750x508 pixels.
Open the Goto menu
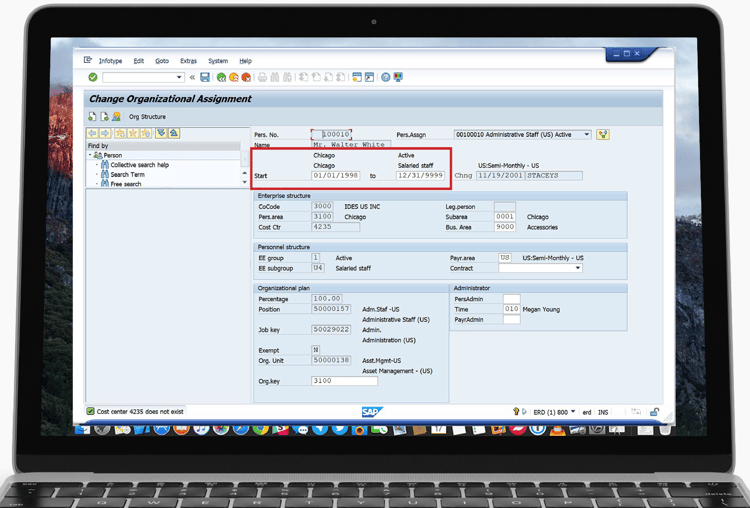pos(162,61)
